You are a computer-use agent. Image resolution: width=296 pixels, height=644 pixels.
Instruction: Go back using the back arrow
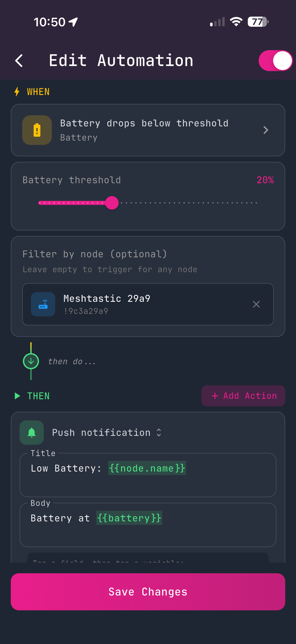(19, 60)
